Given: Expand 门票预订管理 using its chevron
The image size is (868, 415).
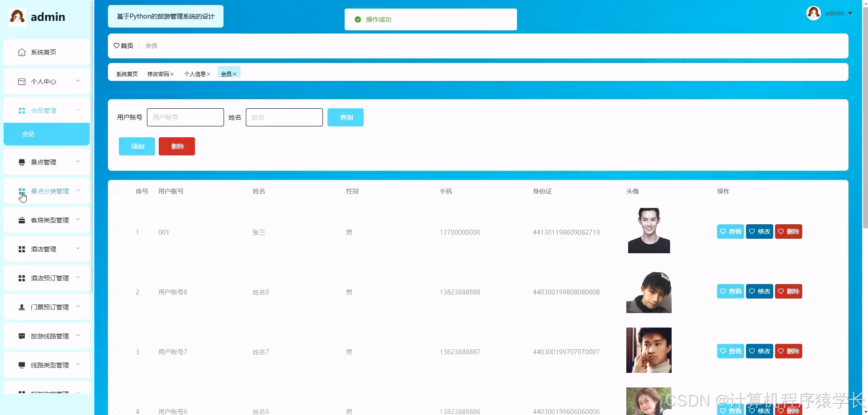Looking at the screenshot, I should click(x=78, y=307).
